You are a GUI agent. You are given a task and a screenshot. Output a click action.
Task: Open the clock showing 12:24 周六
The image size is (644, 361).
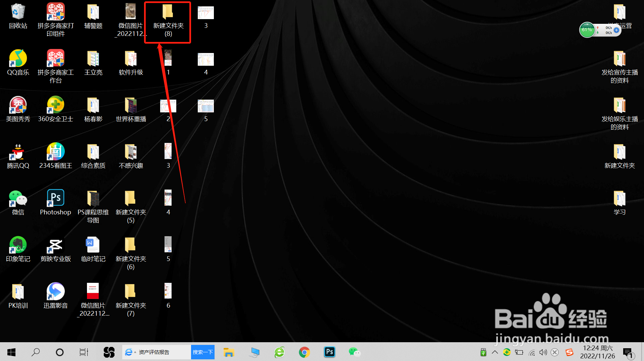(x=598, y=352)
